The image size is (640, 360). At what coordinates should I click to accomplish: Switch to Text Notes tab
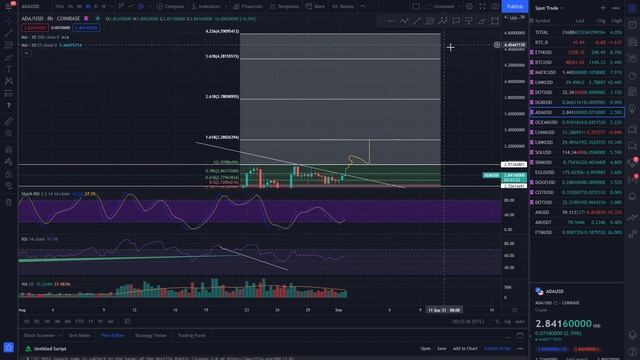point(79,335)
